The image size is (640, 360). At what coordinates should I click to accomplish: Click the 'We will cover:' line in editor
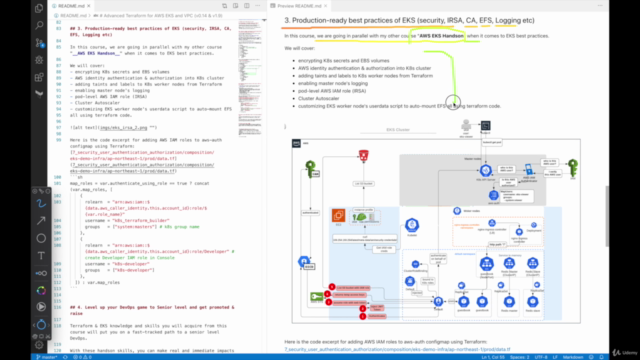(87, 66)
